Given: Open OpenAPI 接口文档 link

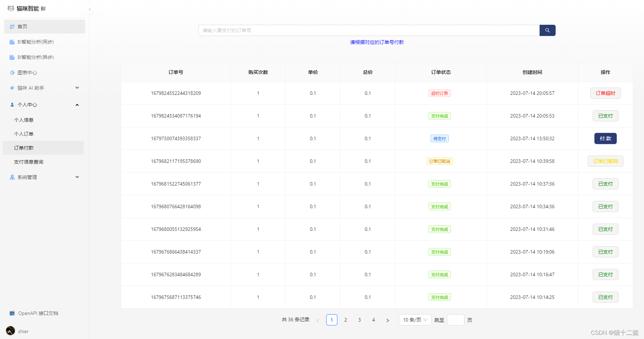Looking at the screenshot, I should click(x=38, y=313).
